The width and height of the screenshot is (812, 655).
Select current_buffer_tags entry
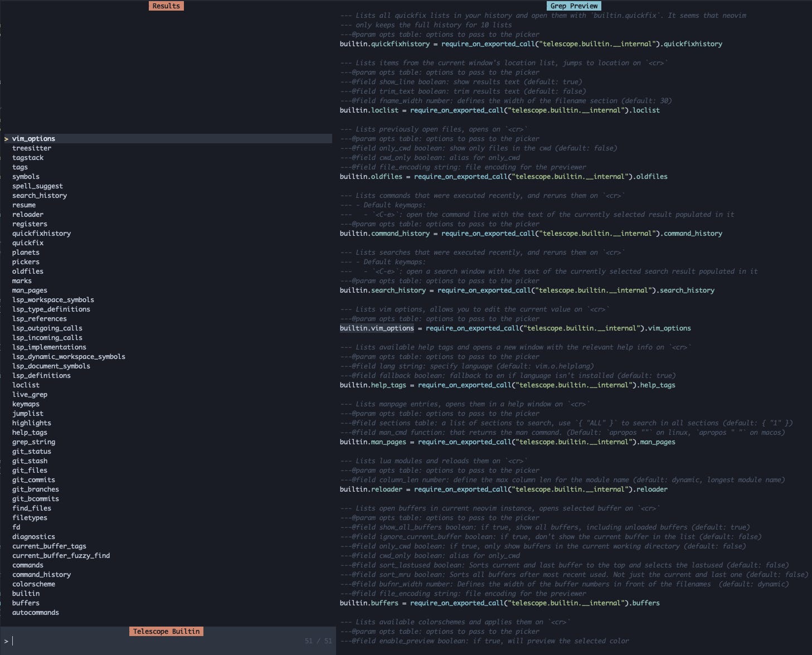[49, 546]
